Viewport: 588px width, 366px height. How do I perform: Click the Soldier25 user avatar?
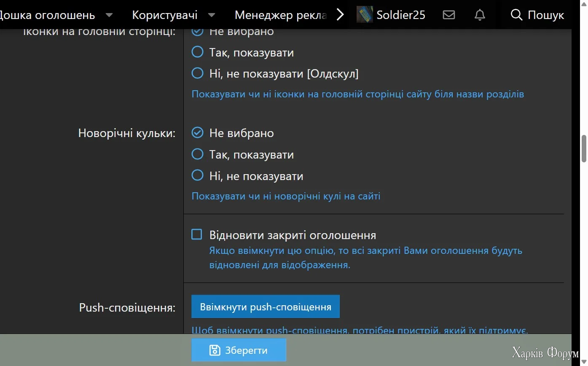click(365, 15)
